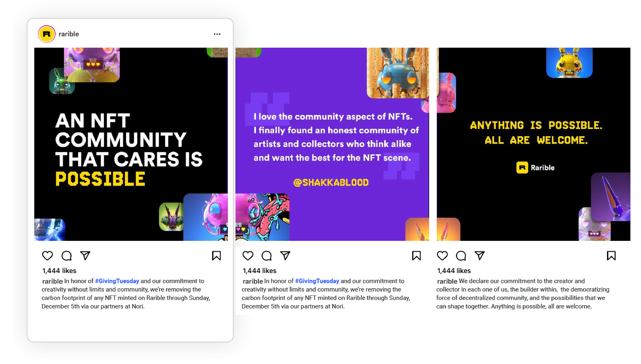
Task: Share the first post with the paper plane
Action: coord(85,256)
